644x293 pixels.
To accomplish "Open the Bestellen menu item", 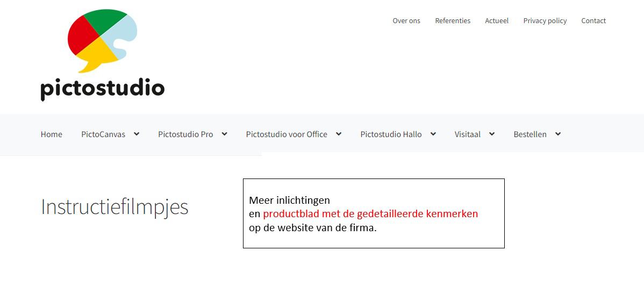I will click(x=530, y=134).
